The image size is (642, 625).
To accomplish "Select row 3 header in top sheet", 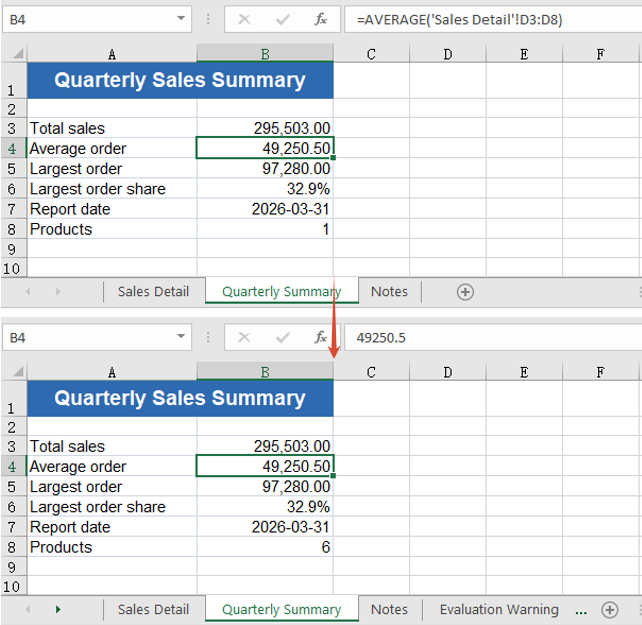I will [x=12, y=128].
